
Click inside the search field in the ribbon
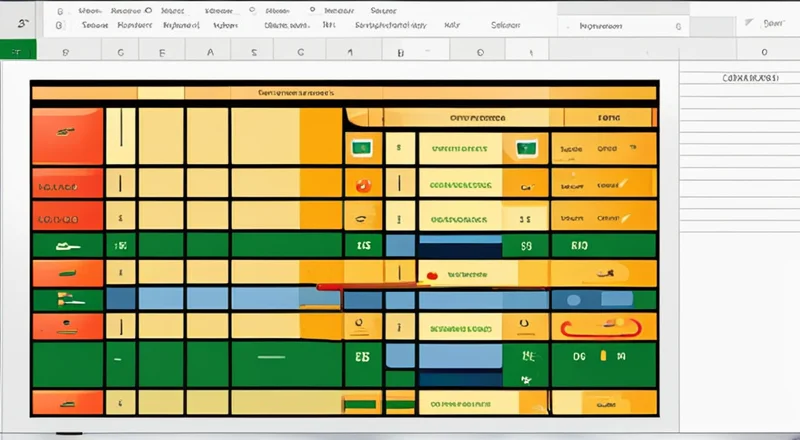(x=615, y=28)
